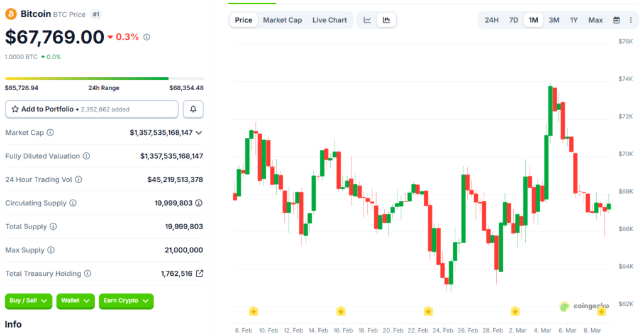Switch to line chart view

click(x=367, y=20)
